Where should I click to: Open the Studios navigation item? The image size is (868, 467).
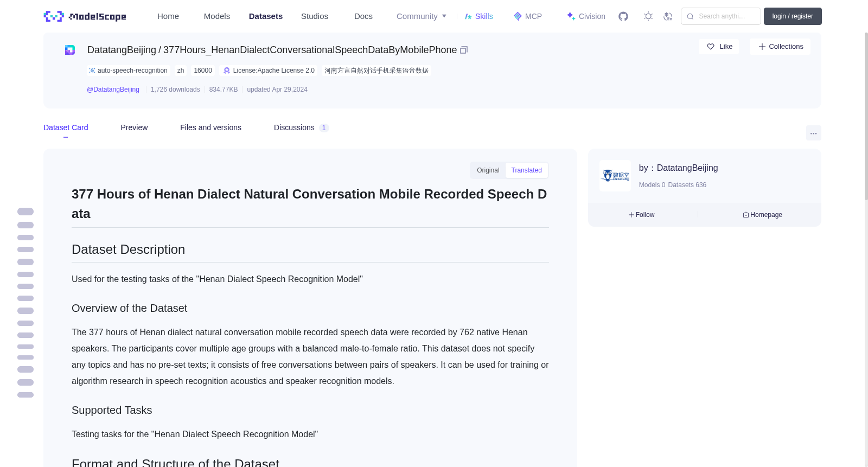click(x=315, y=16)
